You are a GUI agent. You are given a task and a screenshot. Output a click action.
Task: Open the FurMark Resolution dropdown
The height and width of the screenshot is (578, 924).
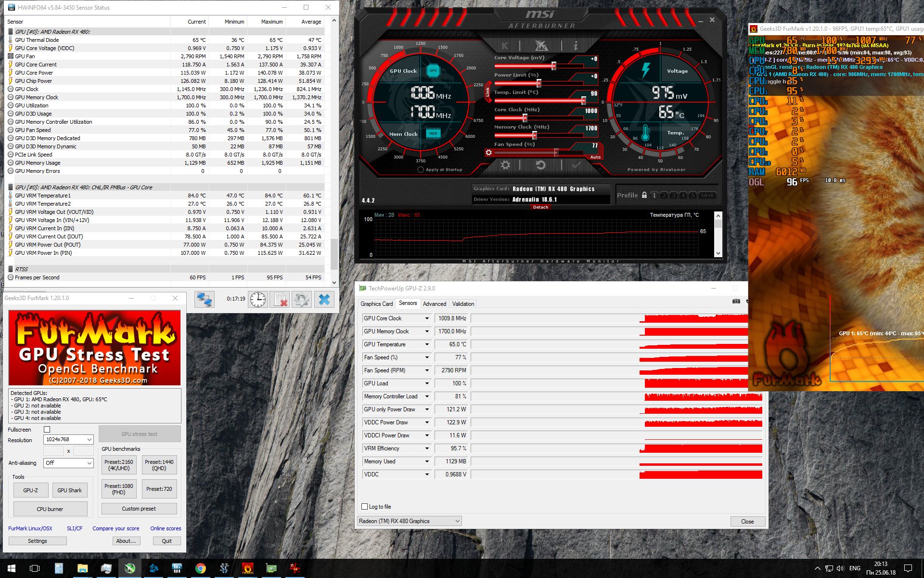click(x=68, y=439)
